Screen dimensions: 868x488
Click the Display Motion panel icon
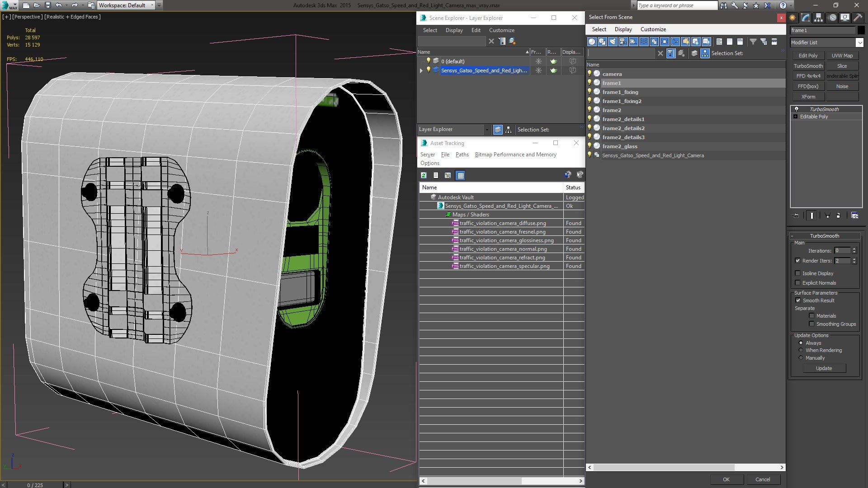832,18
